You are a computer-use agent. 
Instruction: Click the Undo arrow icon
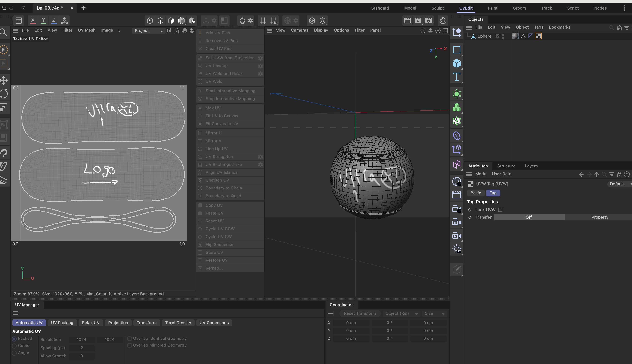click(4, 8)
